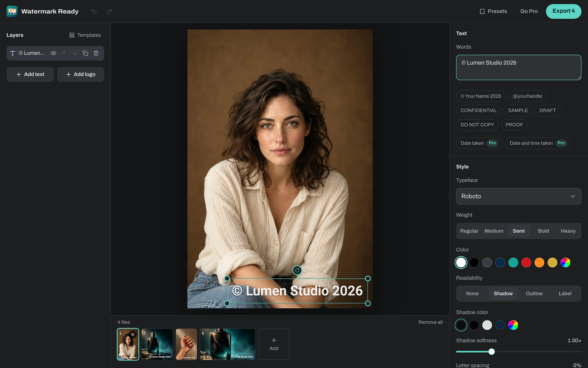
Task: Open the custom rainbow text color picker
Action: tap(565, 263)
